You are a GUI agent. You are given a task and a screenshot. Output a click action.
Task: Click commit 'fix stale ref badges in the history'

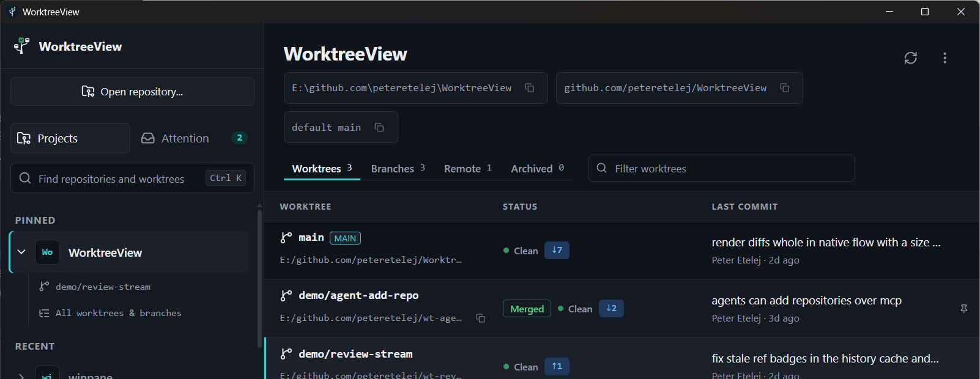click(x=825, y=359)
